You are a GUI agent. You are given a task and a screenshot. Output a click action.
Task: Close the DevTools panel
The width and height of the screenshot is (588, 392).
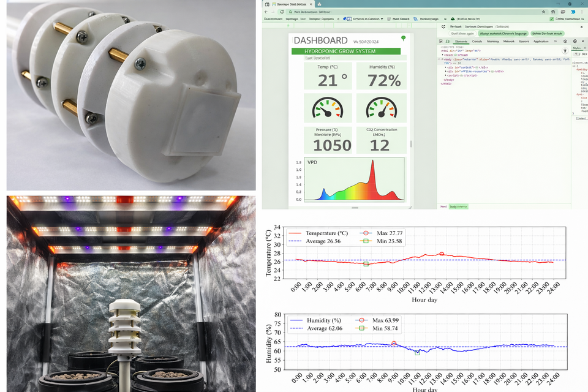coord(582,41)
